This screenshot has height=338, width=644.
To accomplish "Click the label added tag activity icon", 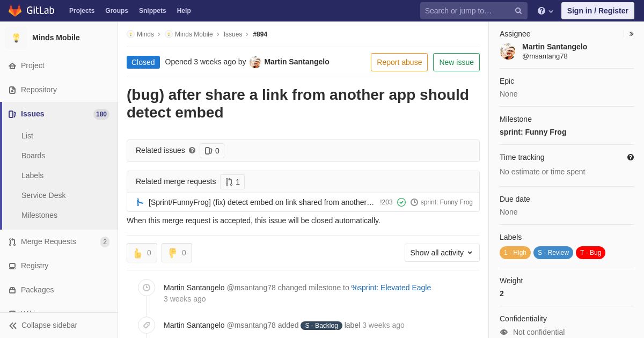I will (147, 325).
